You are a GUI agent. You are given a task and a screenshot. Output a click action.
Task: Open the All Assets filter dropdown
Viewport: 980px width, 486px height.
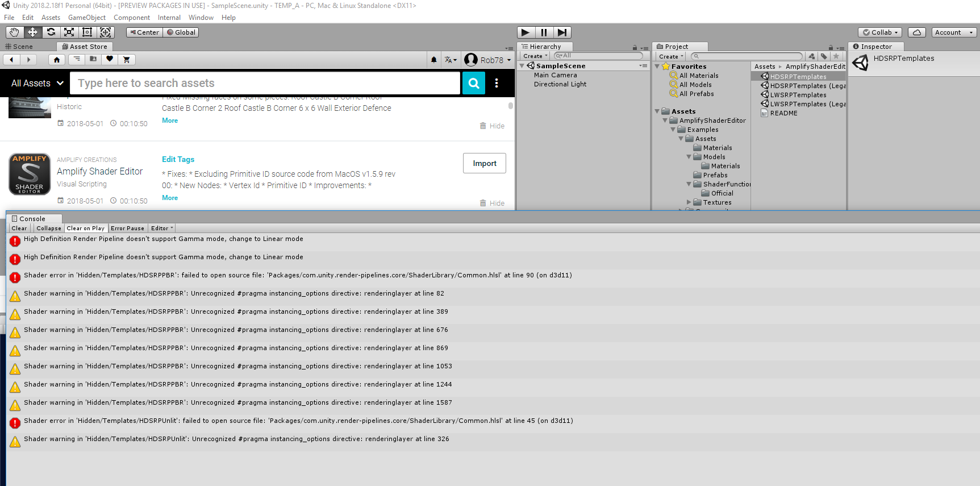coord(37,83)
